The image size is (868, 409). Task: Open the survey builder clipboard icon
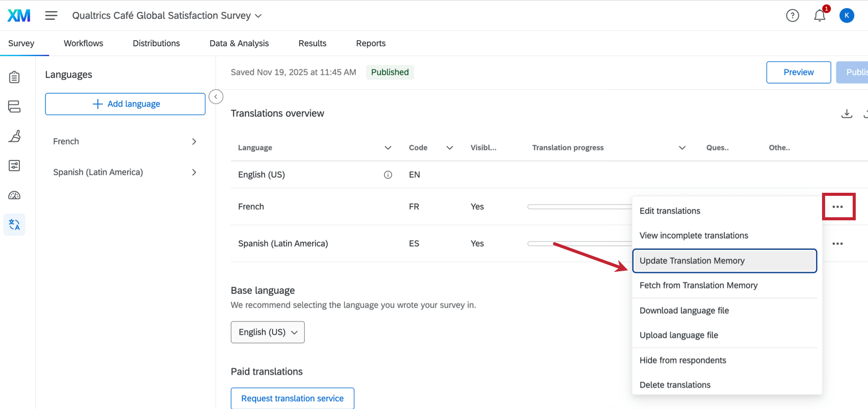pos(14,77)
